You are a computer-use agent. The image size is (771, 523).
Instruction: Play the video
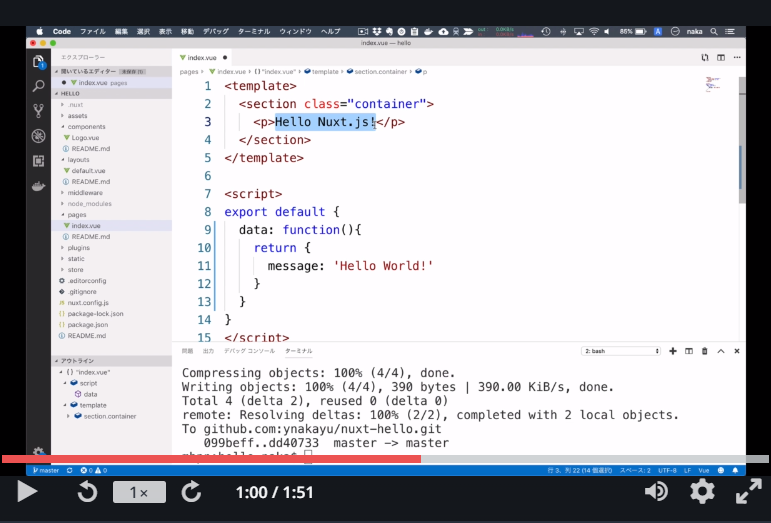point(27,491)
